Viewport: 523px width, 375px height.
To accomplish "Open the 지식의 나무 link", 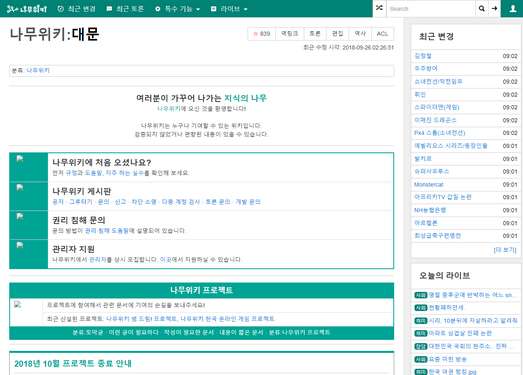I will click(x=245, y=98).
